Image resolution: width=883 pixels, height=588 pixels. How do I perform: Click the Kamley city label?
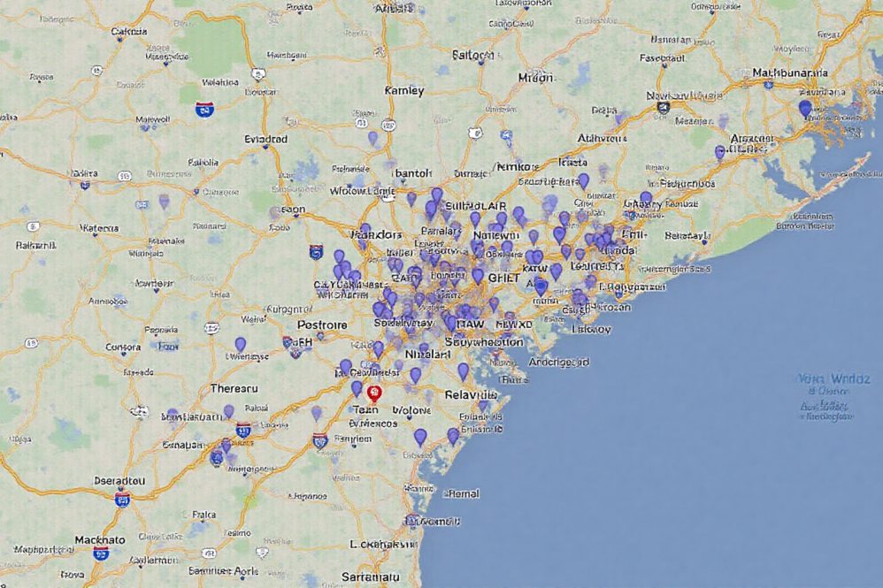pyautogui.click(x=404, y=90)
